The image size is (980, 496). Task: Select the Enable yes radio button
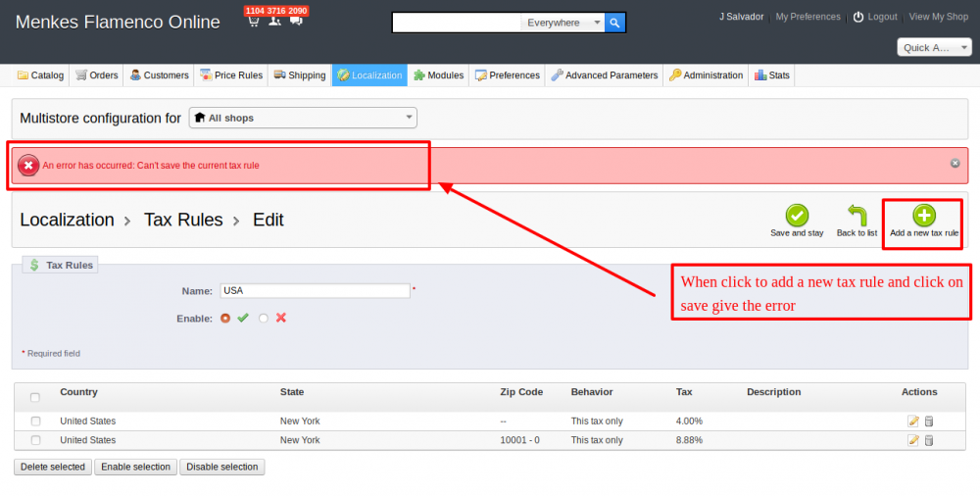(225, 318)
